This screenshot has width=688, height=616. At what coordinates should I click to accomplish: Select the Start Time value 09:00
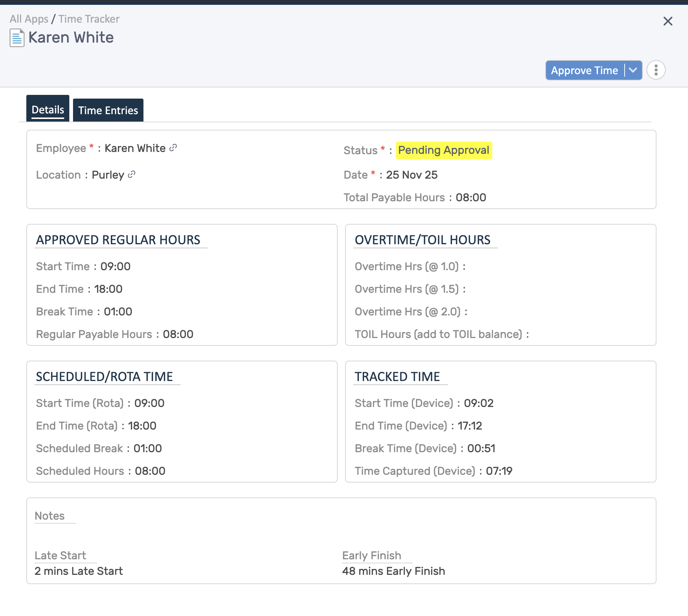point(115,266)
